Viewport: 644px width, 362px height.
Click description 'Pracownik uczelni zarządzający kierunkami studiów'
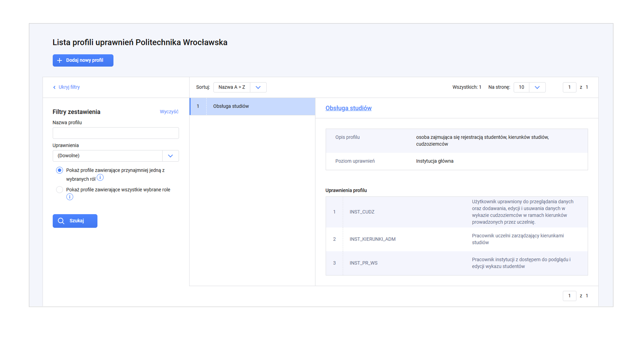(518, 239)
